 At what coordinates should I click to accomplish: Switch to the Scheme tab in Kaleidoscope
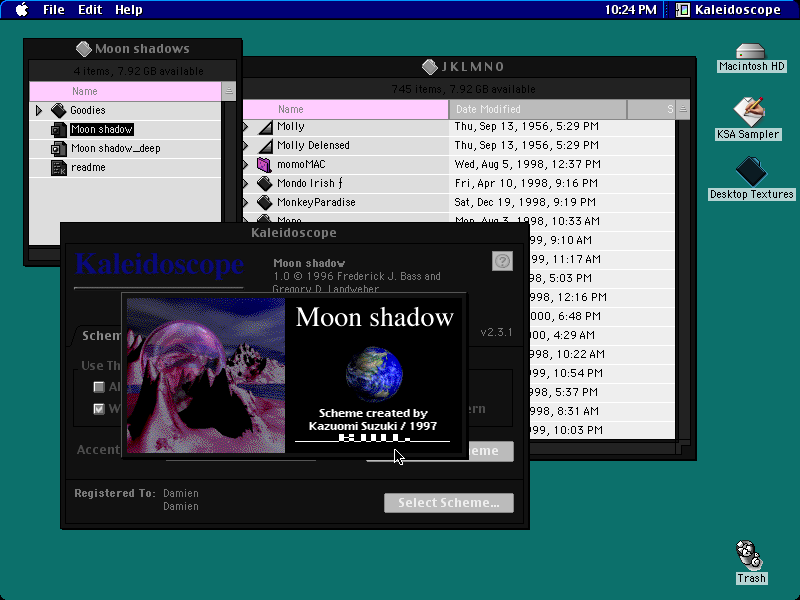point(99,335)
